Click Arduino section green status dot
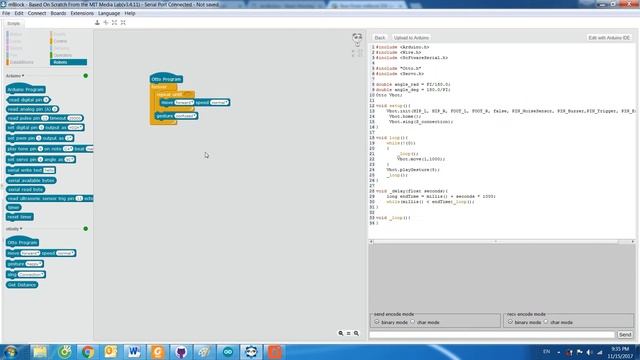The image size is (640, 360). 86,76
